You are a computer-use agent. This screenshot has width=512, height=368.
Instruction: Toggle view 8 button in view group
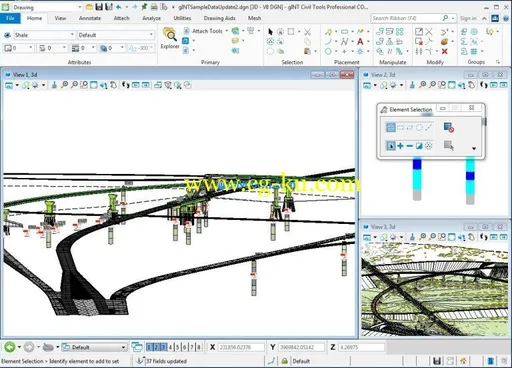point(199,347)
